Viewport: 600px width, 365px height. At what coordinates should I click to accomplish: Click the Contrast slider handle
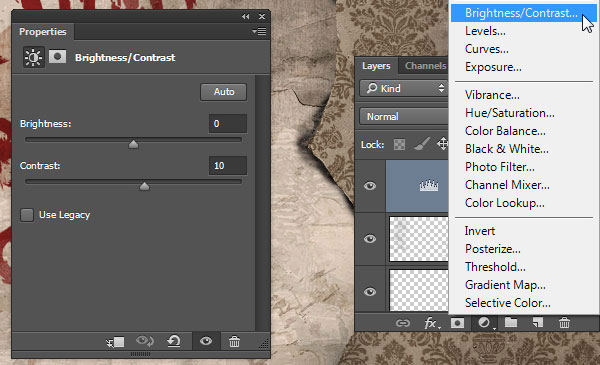point(144,186)
